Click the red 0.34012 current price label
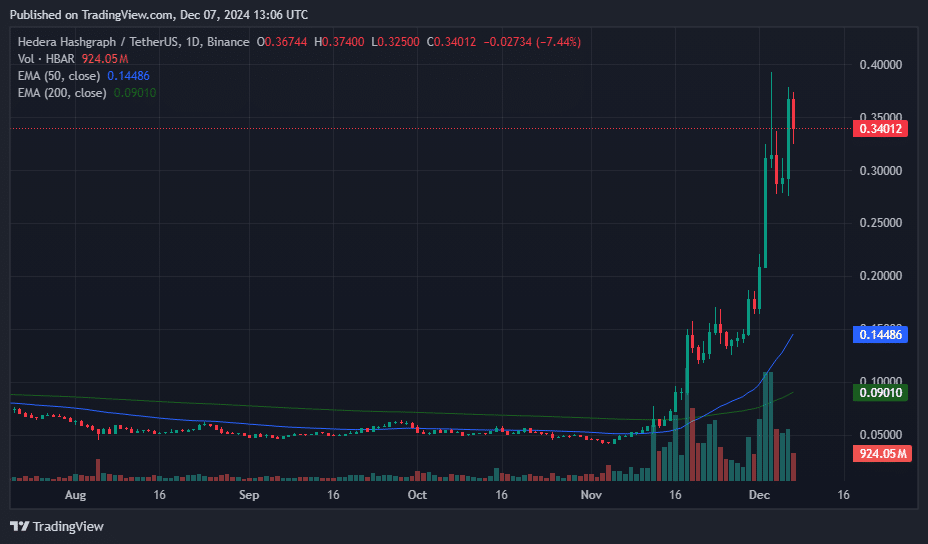Viewport: 928px width, 544px height. click(881, 128)
